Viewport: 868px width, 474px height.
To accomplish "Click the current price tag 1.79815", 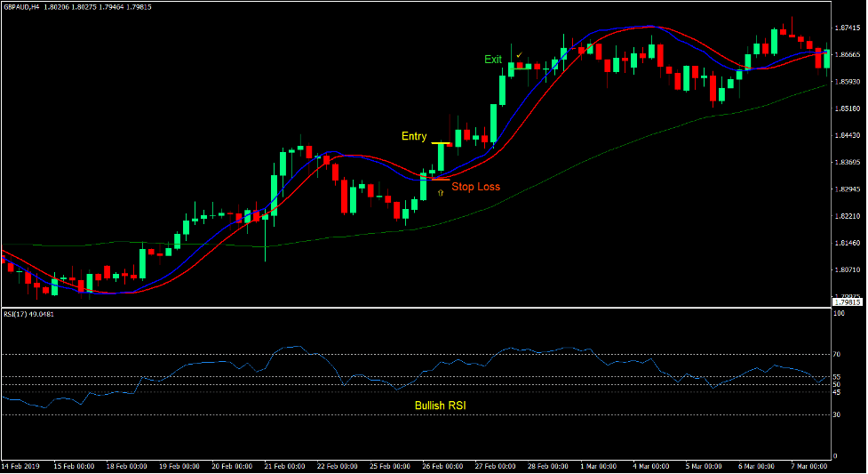I will coord(850,302).
